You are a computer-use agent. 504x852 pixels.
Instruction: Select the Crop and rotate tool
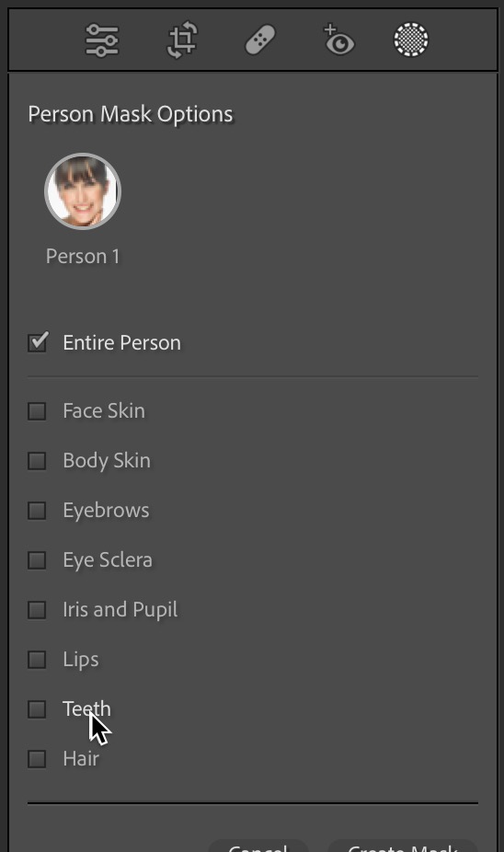(x=182, y=40)
